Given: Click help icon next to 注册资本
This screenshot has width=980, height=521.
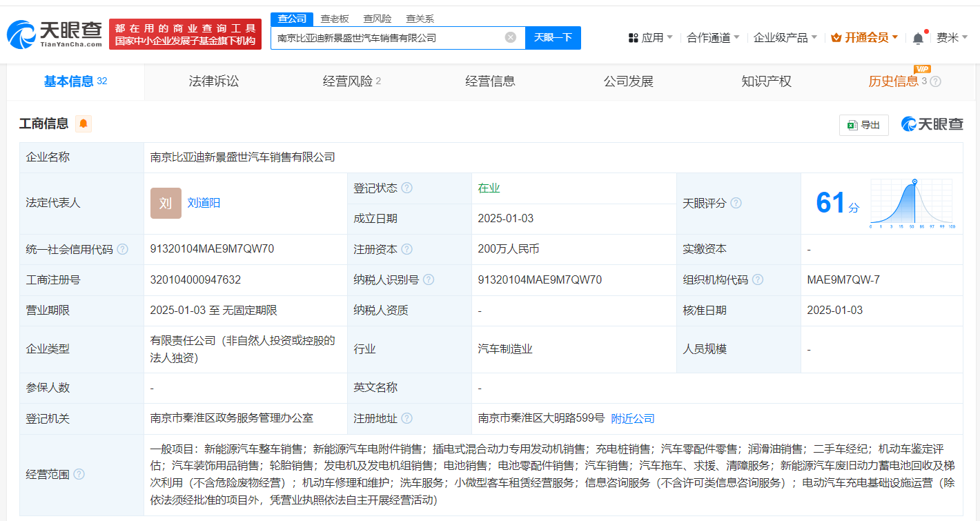Looking at the screenshot, I should point(407,249).
